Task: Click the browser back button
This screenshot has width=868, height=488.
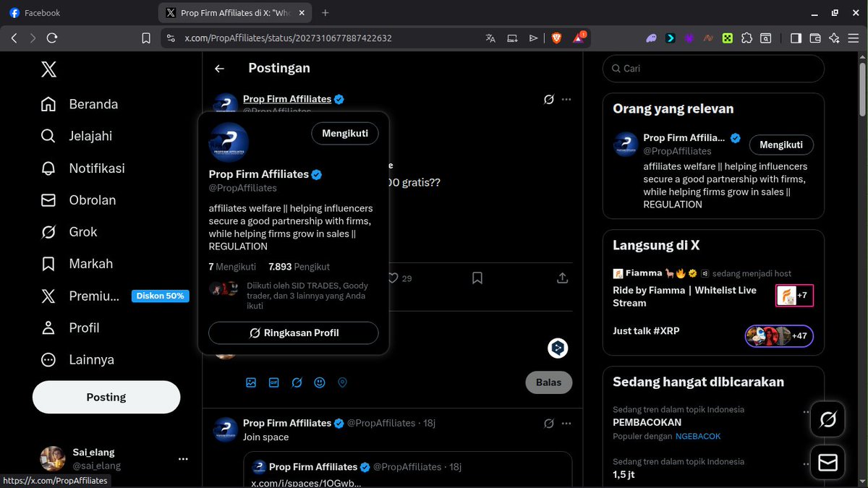Action: point(14,38)
